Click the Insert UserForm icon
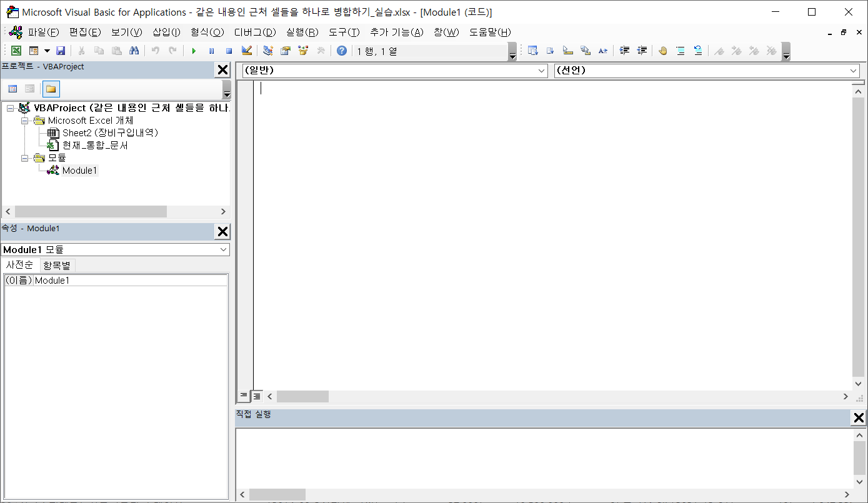This screenshot has height=503, width=868. click(x=34, y=51)
